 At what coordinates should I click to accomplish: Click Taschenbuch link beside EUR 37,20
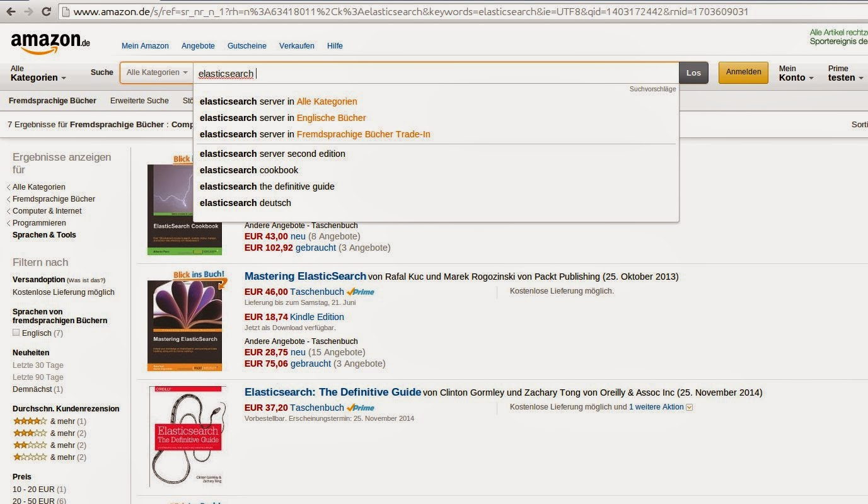pyautogui.click(x=317, y=408)
